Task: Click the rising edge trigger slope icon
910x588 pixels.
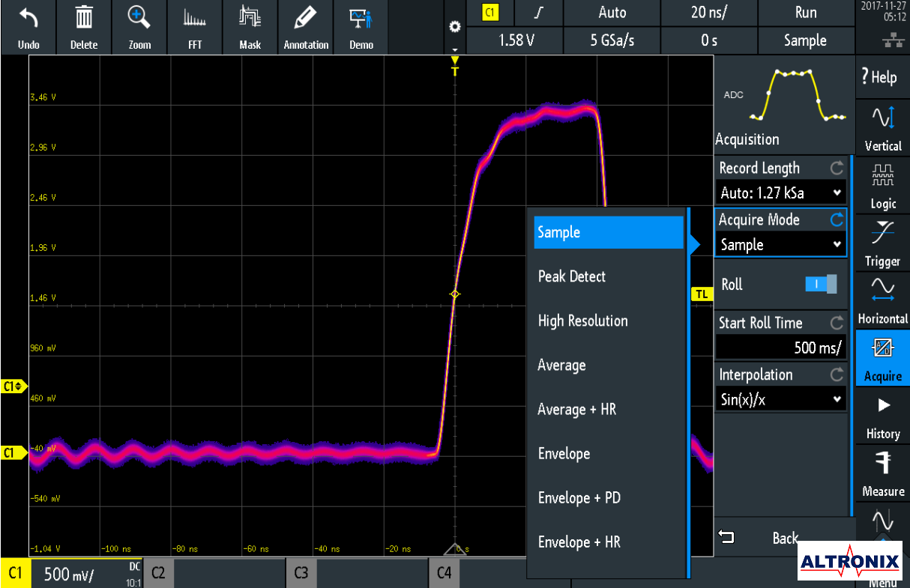Action: 537,13
